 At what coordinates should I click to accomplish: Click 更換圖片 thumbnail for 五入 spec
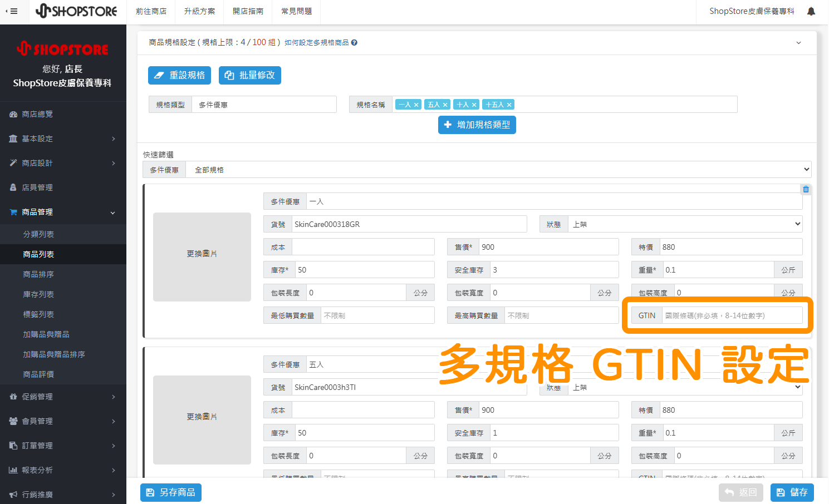tap(202, 420)
